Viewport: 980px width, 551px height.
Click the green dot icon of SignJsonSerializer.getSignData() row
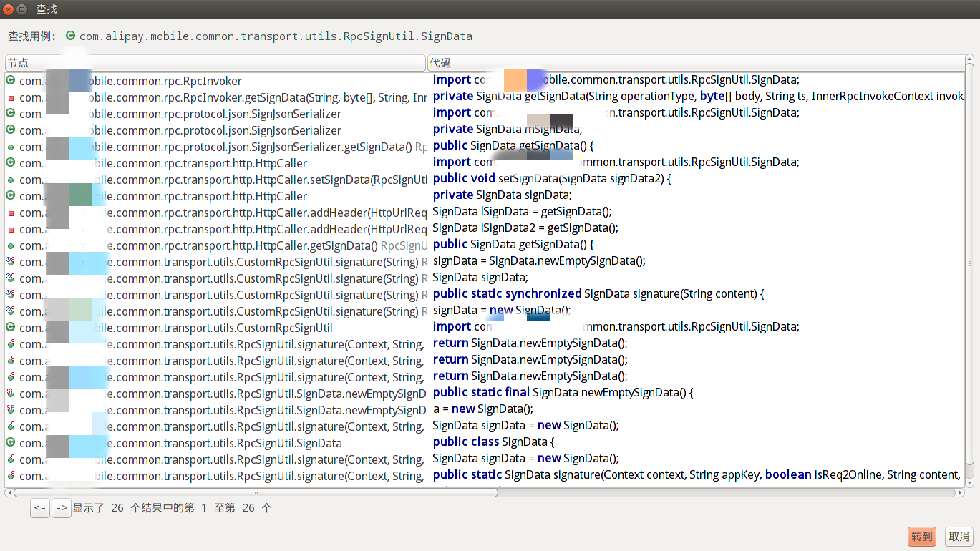pyautogui.click(x=11, y=147)
